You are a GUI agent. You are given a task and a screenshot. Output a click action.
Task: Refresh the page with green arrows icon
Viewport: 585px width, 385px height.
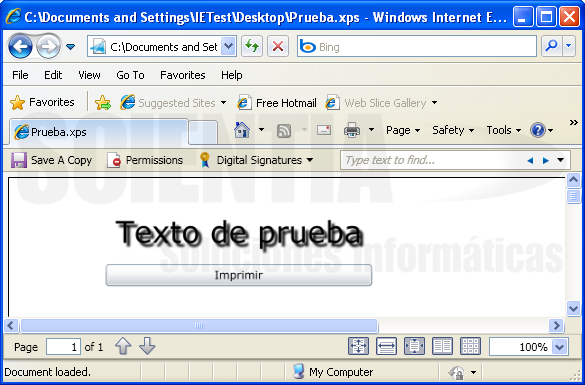point(252,47)
